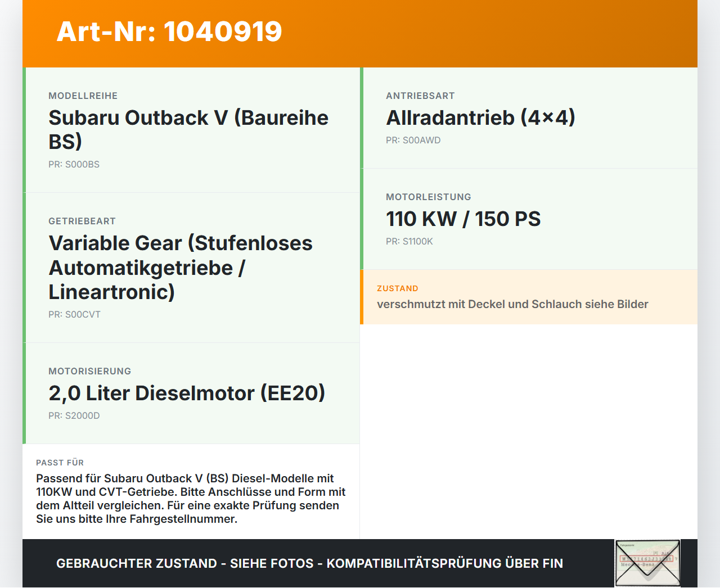Select '2,0 Liter Dieselmotor (EE20)' text

tap(187, 393)
